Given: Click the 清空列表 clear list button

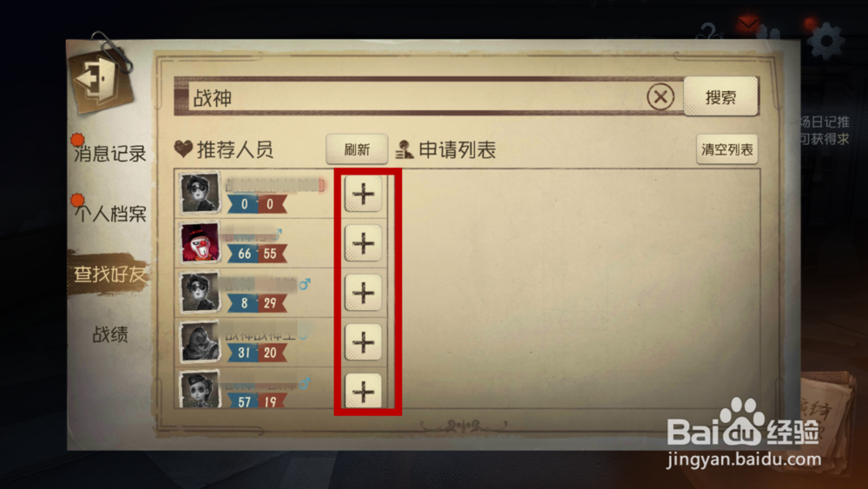Looking at the screenshot, I should click(x=727, y=149).
